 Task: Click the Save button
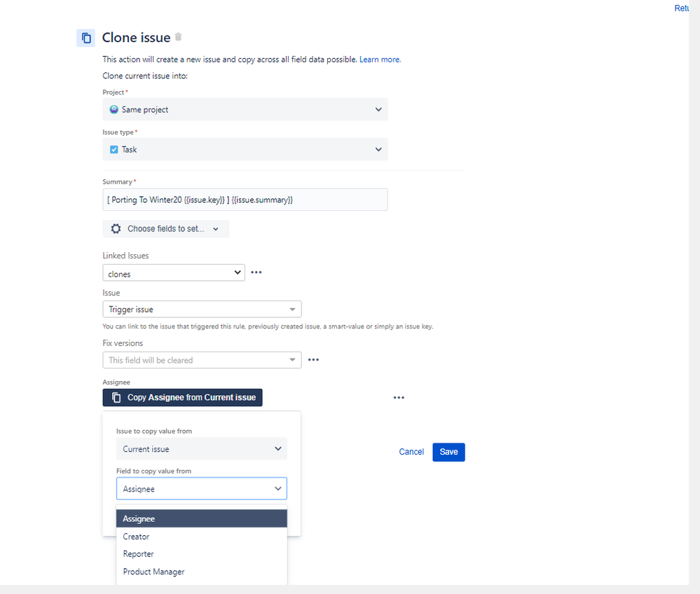pyautogui.click(x=448, y=452)
